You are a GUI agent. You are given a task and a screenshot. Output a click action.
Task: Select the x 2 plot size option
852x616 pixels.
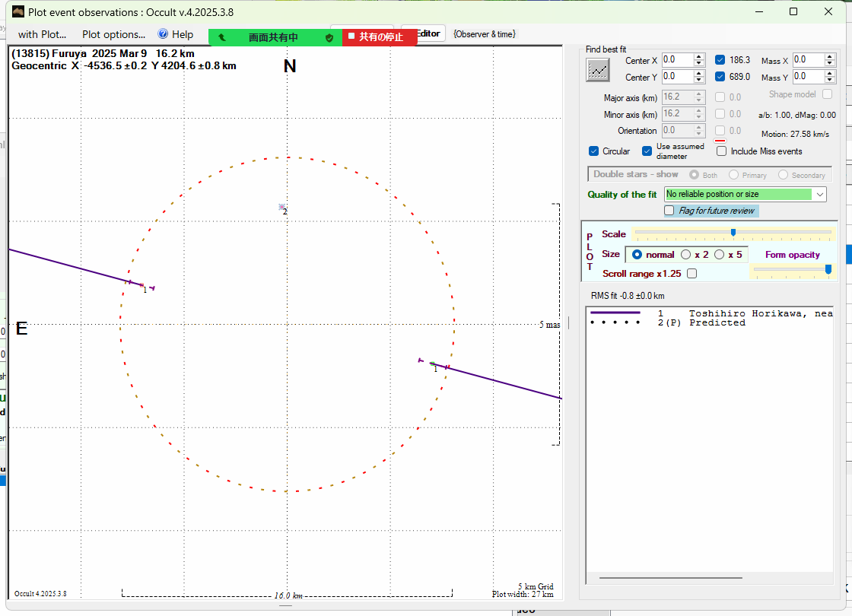(x=686, y=255)
